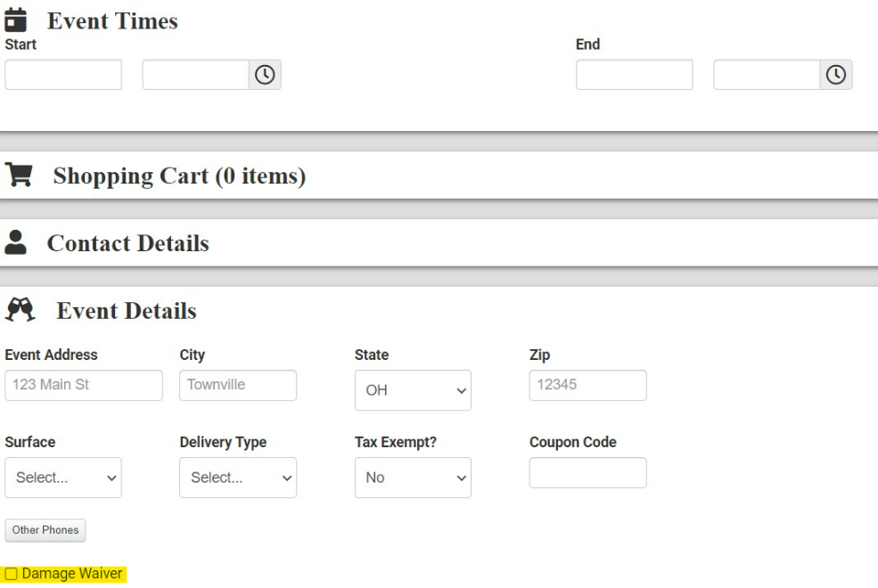Viewport: 878px width, 588px height.
Task: Click the Zip code field
Action: tap(588, 385)
